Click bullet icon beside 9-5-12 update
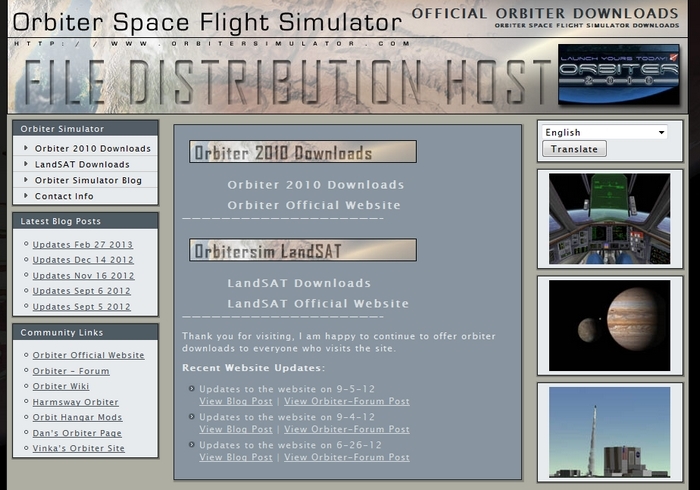Screen dimensions: 700x490 click(192, 389)
